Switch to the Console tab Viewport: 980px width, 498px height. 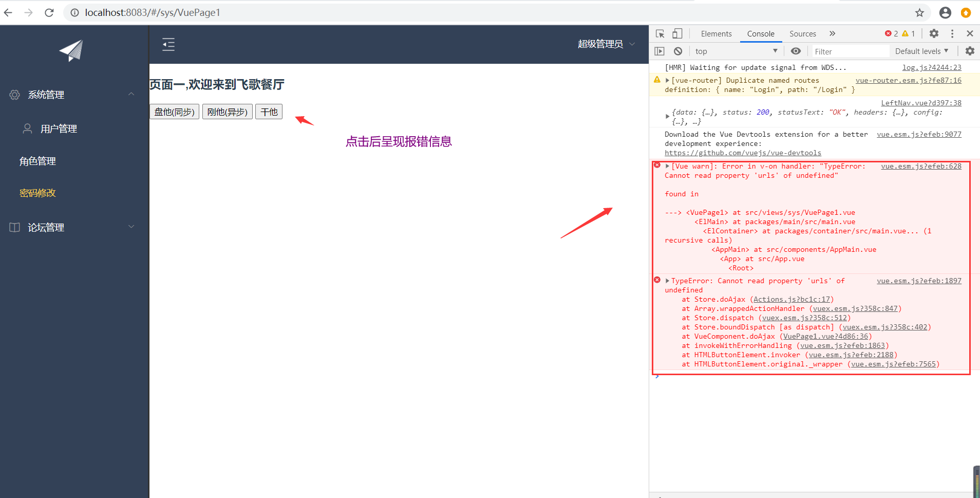point(761,33)
